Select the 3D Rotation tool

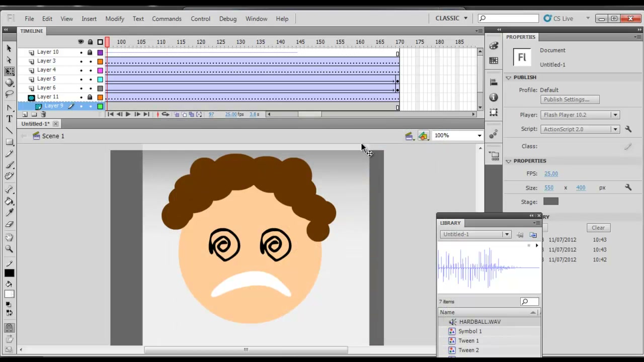coord(9,82)
